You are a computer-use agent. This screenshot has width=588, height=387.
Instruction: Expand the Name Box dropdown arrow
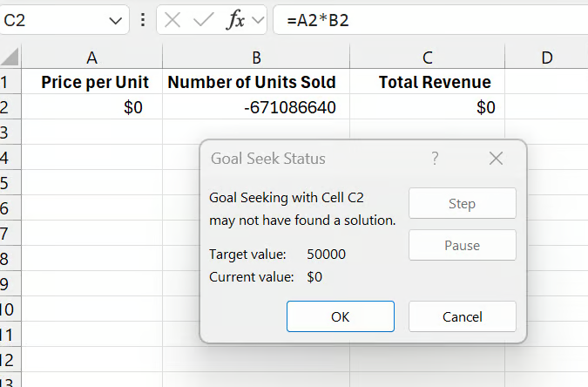[115, 20]
